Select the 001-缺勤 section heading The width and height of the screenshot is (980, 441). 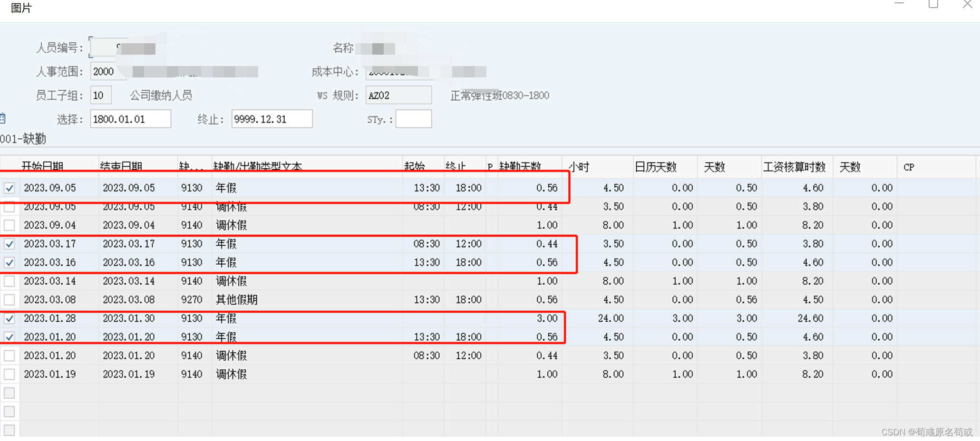coord(22,139)
